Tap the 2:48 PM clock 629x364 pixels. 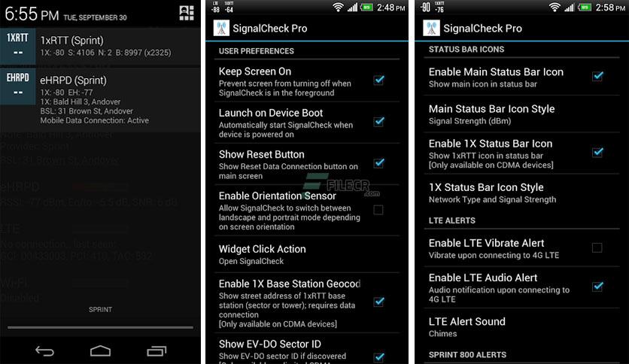[x=390, y=8]
